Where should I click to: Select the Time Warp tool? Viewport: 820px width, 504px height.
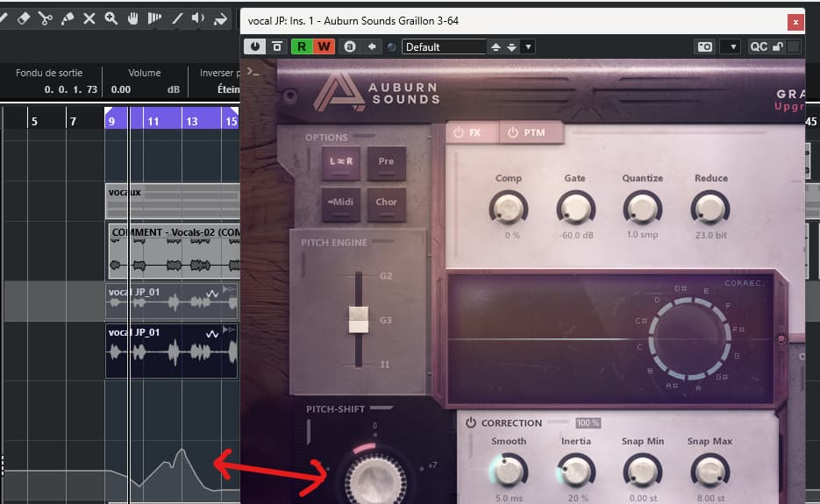(x=154, y=18)
